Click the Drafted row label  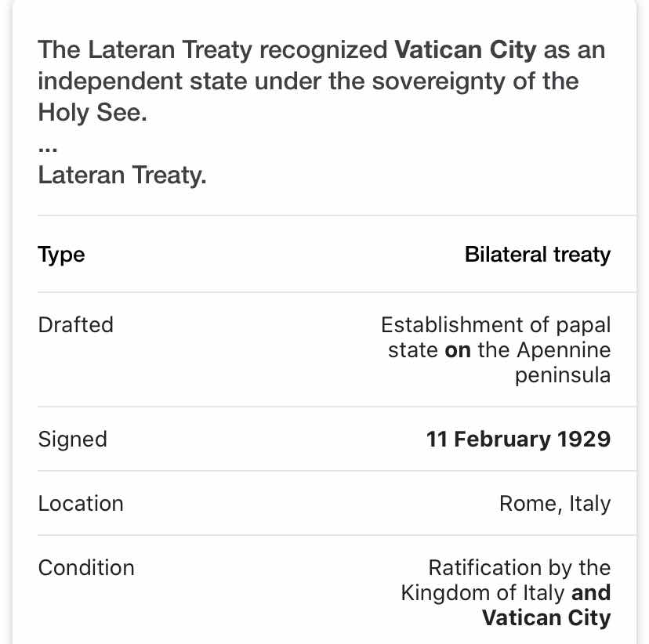click(x=76, y=324)
